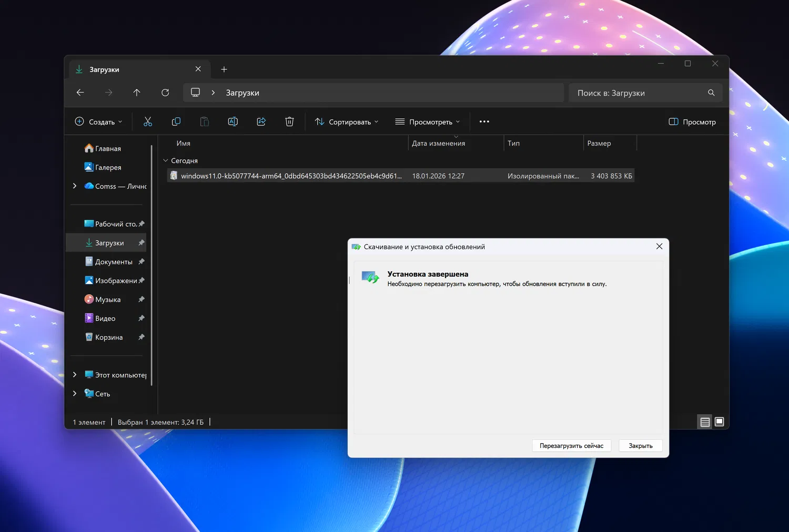The image size is (789, 532).
Task: Open the Сортировать dropdown
Action: coord(347,121)
